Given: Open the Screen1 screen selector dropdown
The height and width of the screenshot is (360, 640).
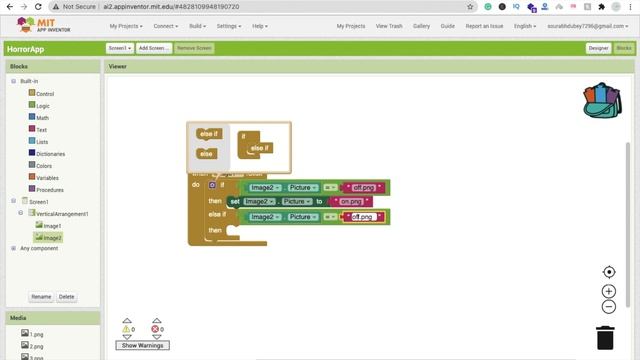Looking at the screenshot, I should 120,48.
